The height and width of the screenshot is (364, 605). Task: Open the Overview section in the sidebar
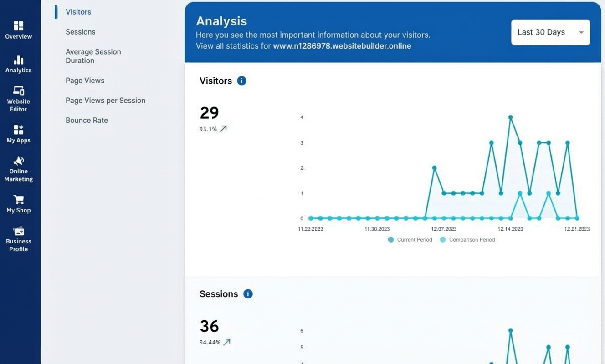click(x=18, y=30)
